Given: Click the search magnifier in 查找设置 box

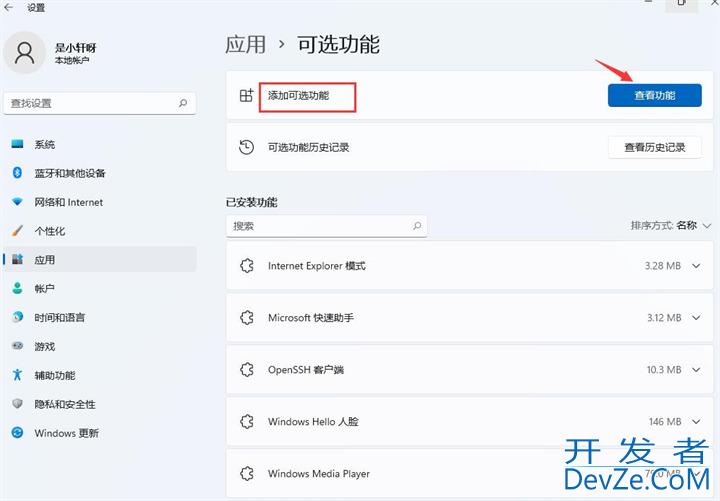Looking at the screenshot, I should (183, 103).
